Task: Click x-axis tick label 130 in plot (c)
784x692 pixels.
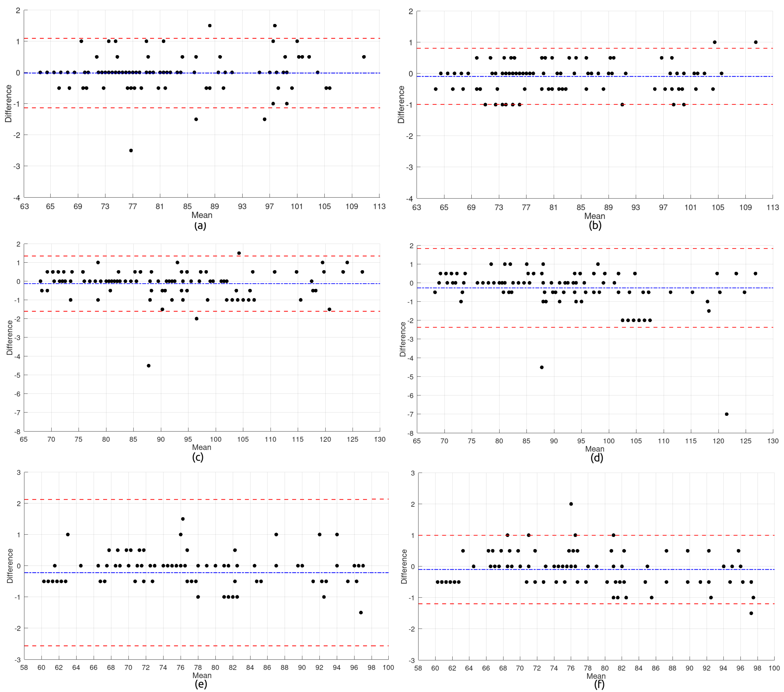Action: (x=380, y=440)
